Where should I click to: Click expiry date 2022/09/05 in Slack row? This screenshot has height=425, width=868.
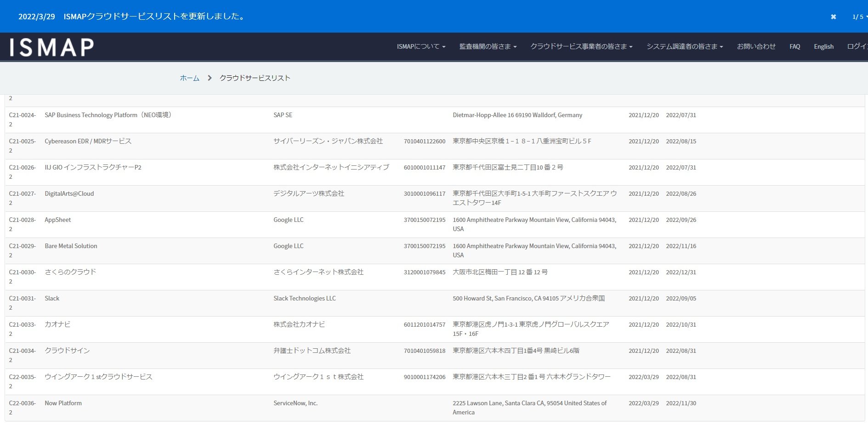(x=681, y=298)
